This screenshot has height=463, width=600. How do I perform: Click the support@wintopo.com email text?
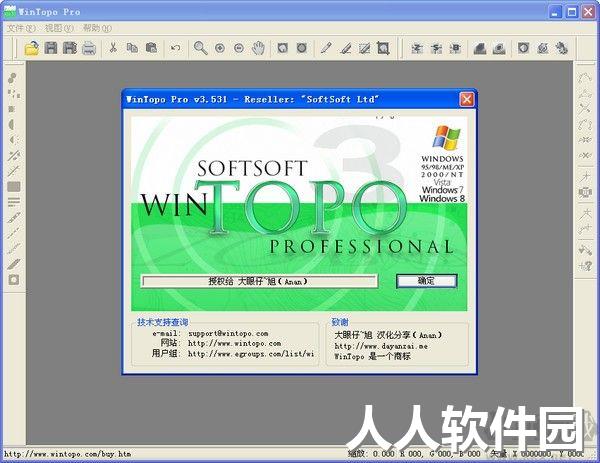[x=228, y=333]
